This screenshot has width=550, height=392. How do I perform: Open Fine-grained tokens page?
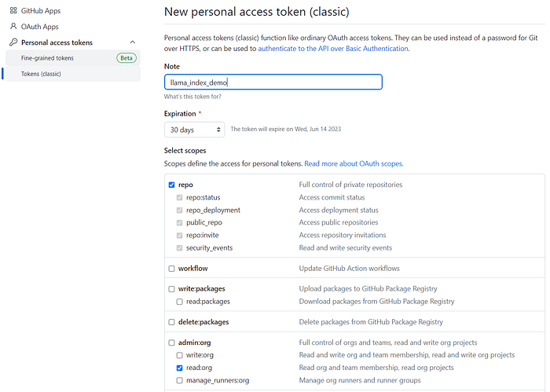[47, 58]
